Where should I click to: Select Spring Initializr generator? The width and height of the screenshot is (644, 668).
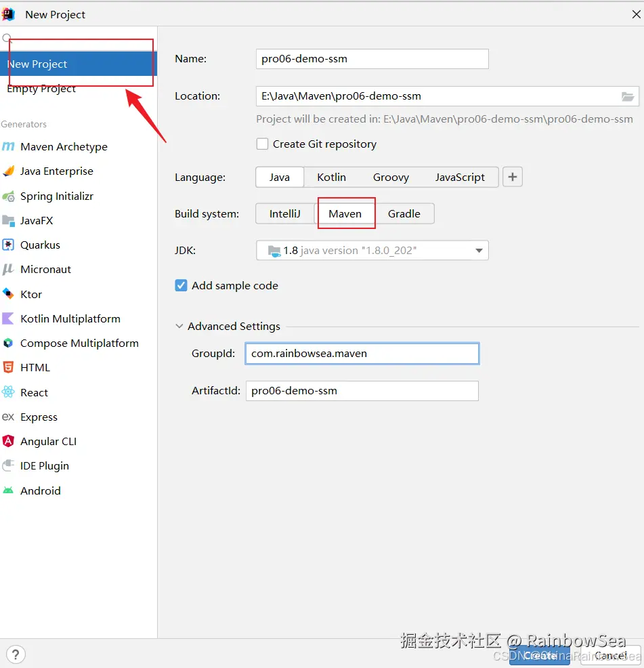[x=79, y=196]
